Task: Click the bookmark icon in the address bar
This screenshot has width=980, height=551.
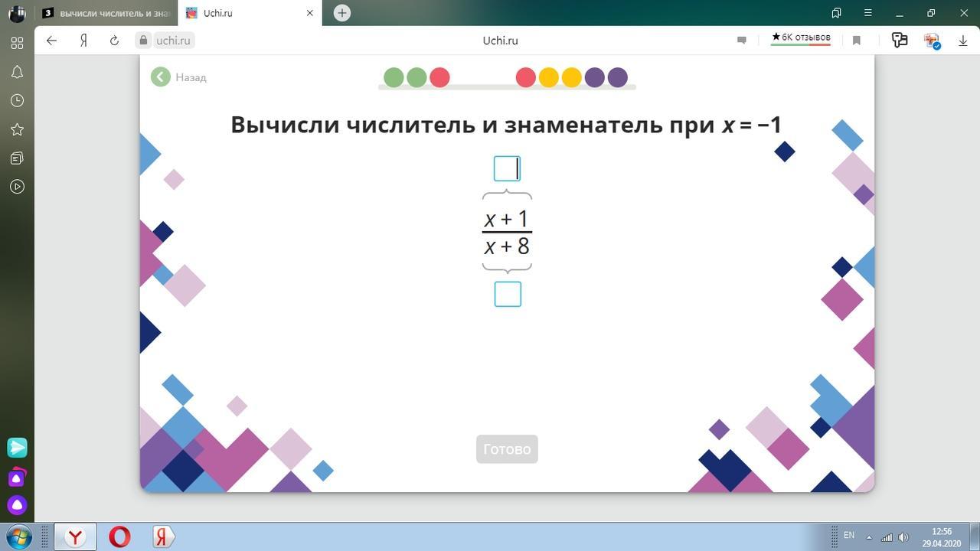Action: pyautogui.click(x=857, y=41)
